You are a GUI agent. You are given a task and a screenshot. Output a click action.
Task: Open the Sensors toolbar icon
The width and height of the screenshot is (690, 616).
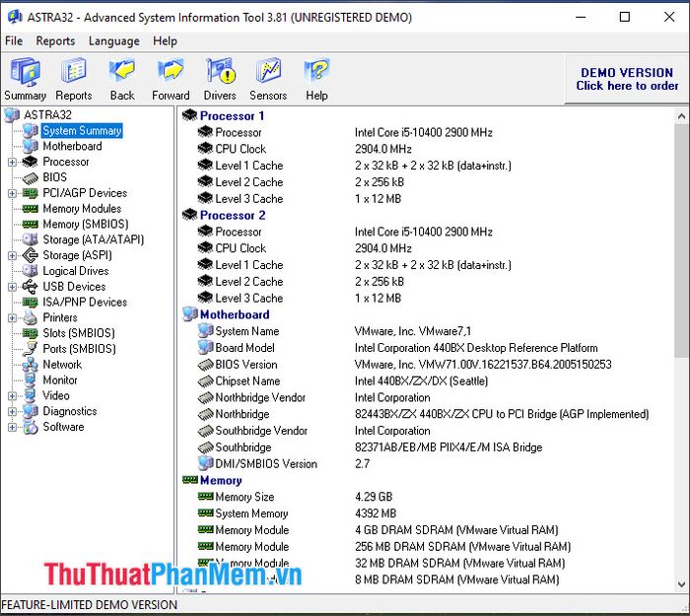[x=268, y=79]
